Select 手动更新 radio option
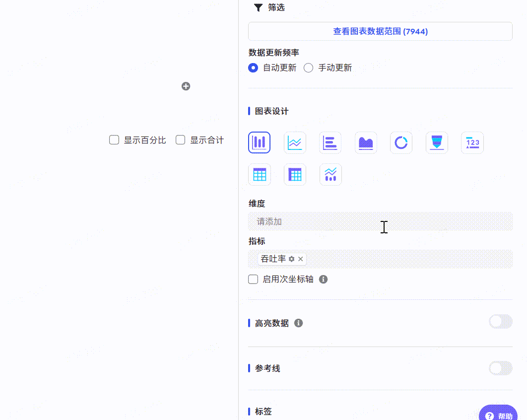Viewport: 527px width, 420px height. coord(308,68)
